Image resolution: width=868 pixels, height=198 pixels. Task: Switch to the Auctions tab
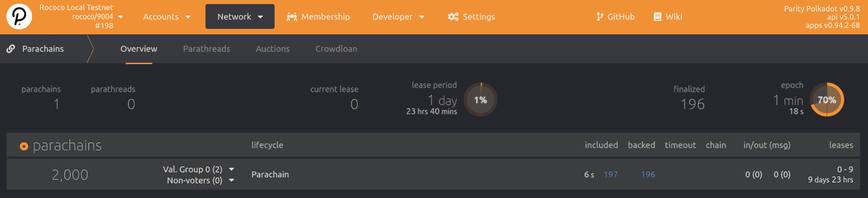[x=273, y=49]
